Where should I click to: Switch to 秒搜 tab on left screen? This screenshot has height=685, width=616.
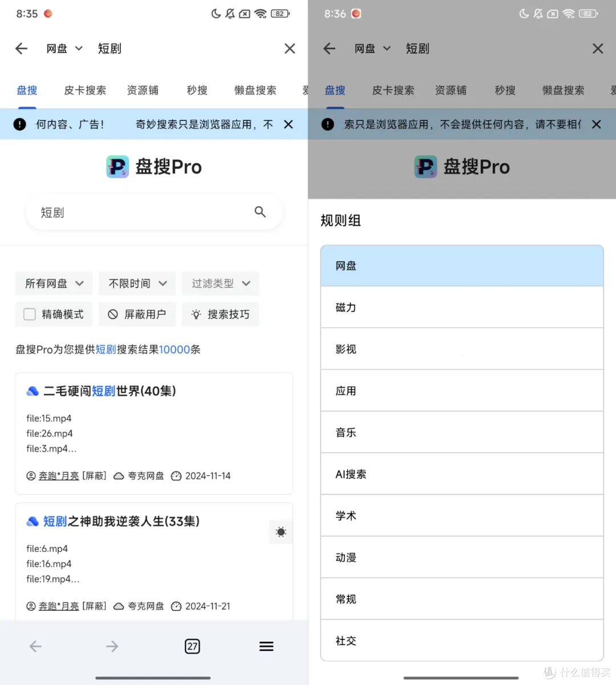click(x=197, y=90)
